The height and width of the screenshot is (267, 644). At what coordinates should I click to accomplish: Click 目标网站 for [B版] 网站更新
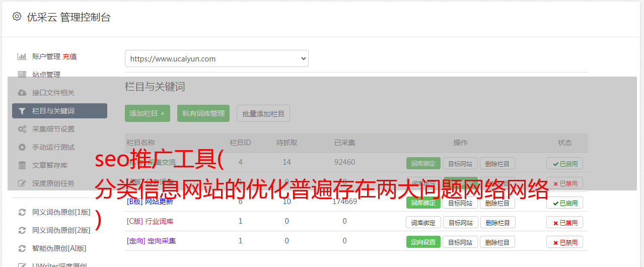[x=460, y=203]
